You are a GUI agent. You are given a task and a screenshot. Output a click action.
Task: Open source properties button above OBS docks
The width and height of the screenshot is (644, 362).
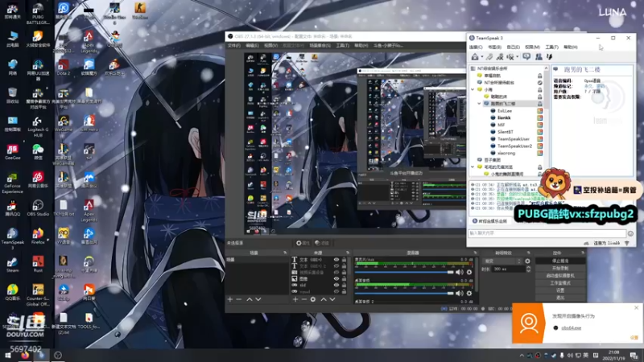click(x=303, y=243)
